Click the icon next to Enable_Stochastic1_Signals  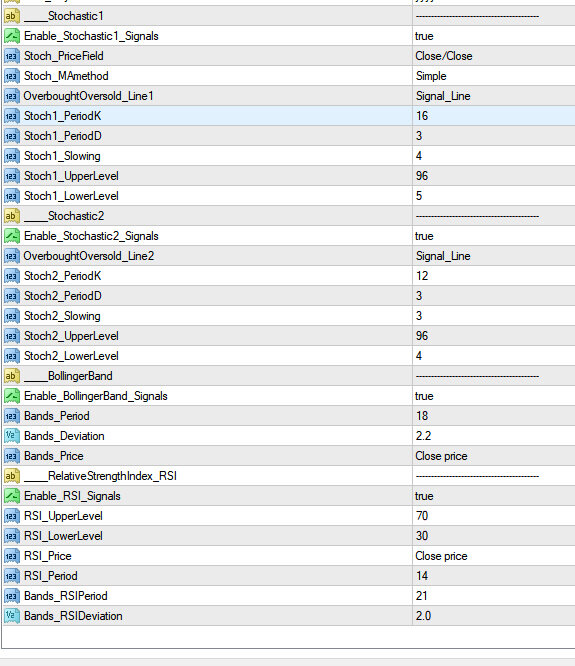pos(12,36)
